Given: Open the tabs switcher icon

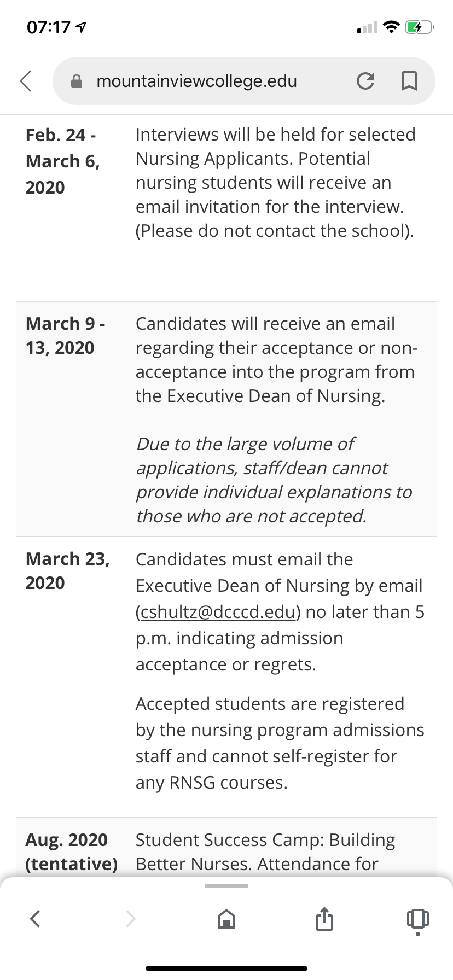Looking at the screenshot, I should click(x=418, y=919).
